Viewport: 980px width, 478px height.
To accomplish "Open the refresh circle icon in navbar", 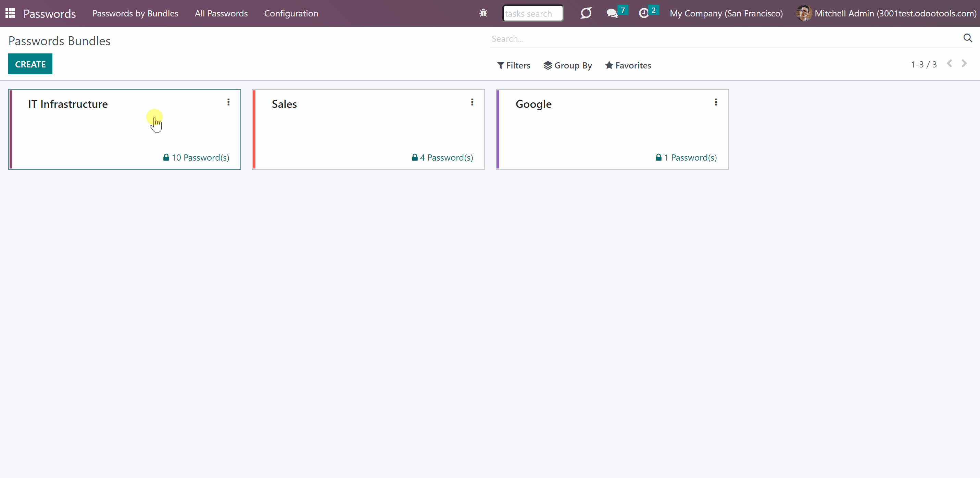I will (586, 13).
